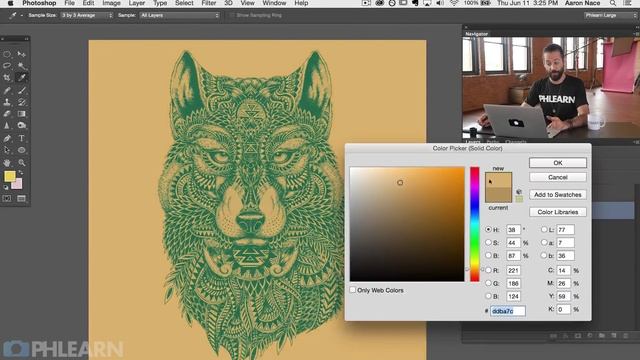Select the Gradient tool

[x=22, y=114]
